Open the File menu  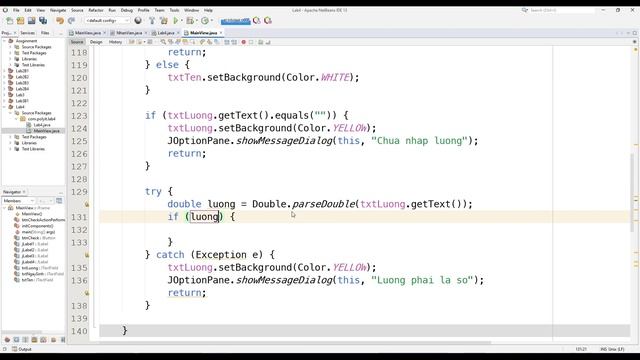[x=16, y=10]
